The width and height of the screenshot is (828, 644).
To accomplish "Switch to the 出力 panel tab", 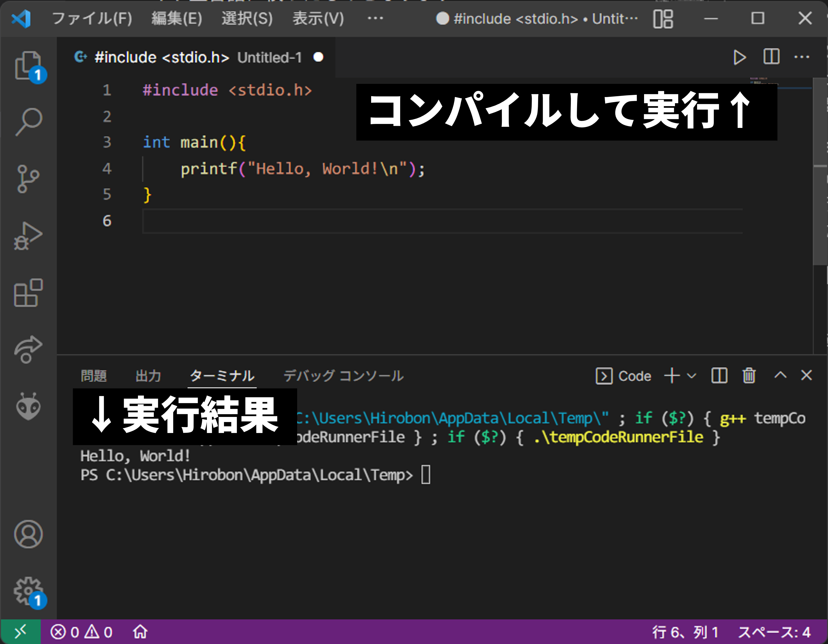I will point(148,376).
